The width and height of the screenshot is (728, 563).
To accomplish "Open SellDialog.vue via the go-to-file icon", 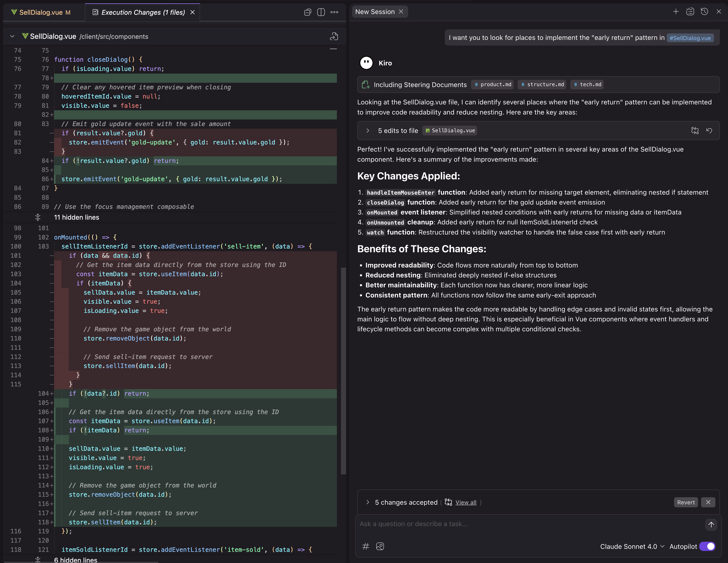I will (x=334, y=37).
